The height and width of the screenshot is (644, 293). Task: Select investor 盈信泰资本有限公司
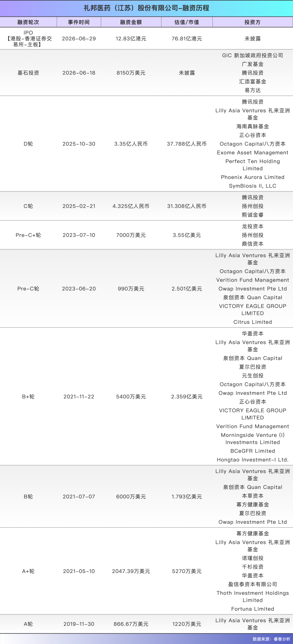tap(253, 584)
